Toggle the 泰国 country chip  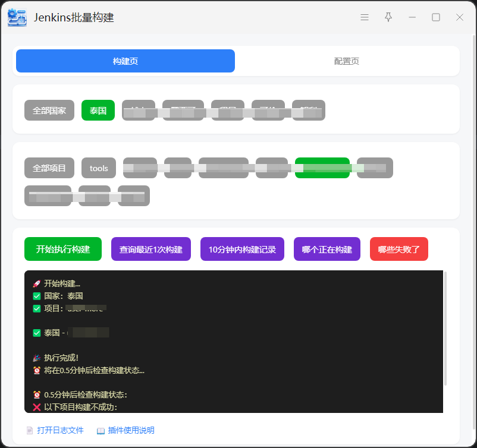point(98,111)
